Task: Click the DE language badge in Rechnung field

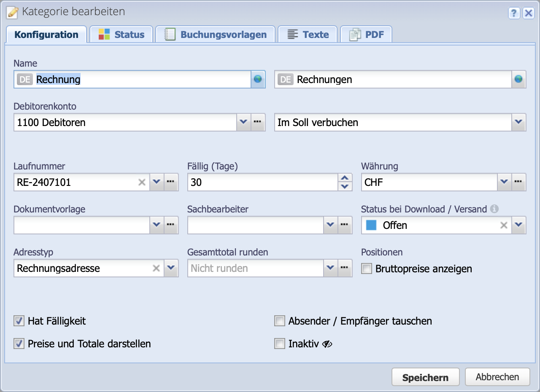Action: click(x=25, y=79)
